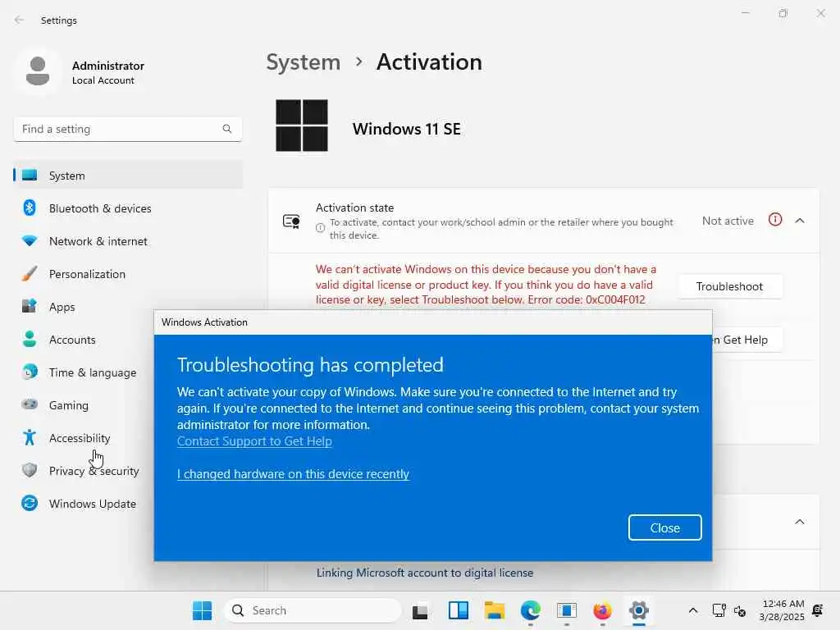Screen dimensions: 840x630
Task: Go to System breadcrumb link
Action: click(x=304, y=62)
